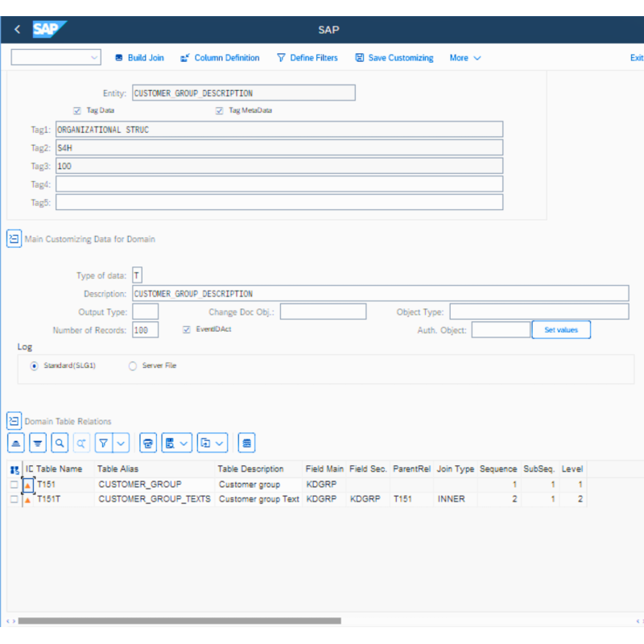Image resolution: width=644 pixels, height=644 pixels.
Task: Collapse the Domain Table Relations panel icon
Action: [14, 420]
